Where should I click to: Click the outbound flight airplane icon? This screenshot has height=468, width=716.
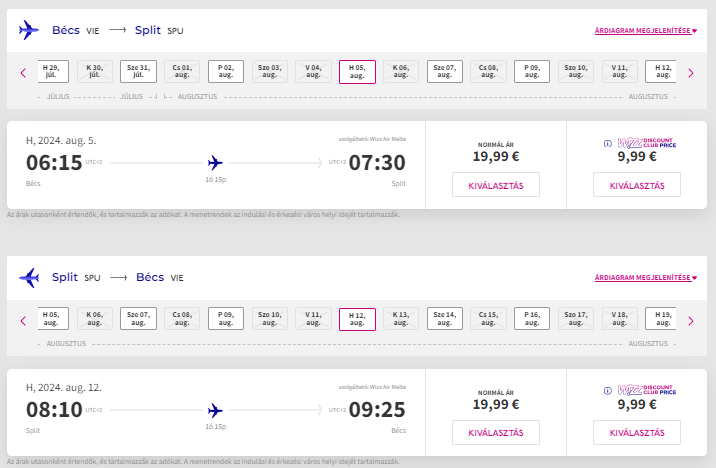(x=29, y=30)
